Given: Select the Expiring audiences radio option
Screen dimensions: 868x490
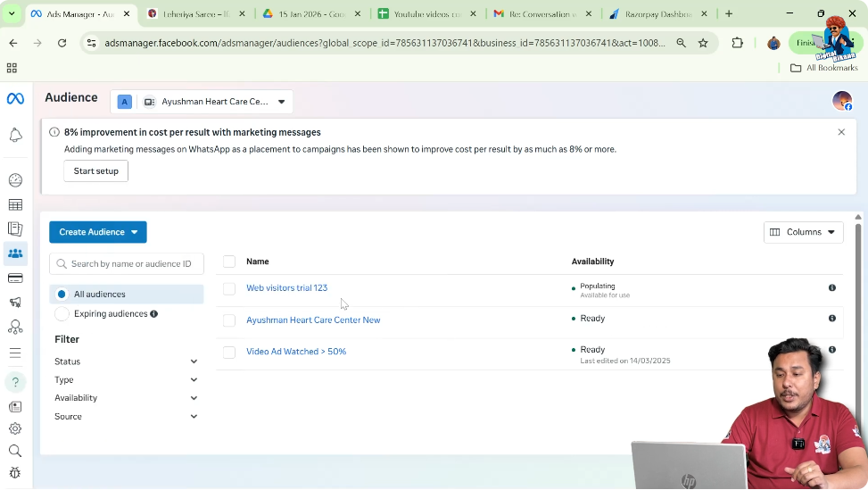Looking at the screenshot, I should tap(62, 314).
